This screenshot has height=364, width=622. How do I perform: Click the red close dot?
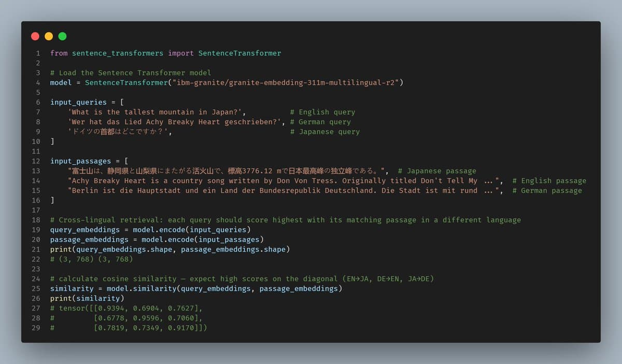coord(35,36)
